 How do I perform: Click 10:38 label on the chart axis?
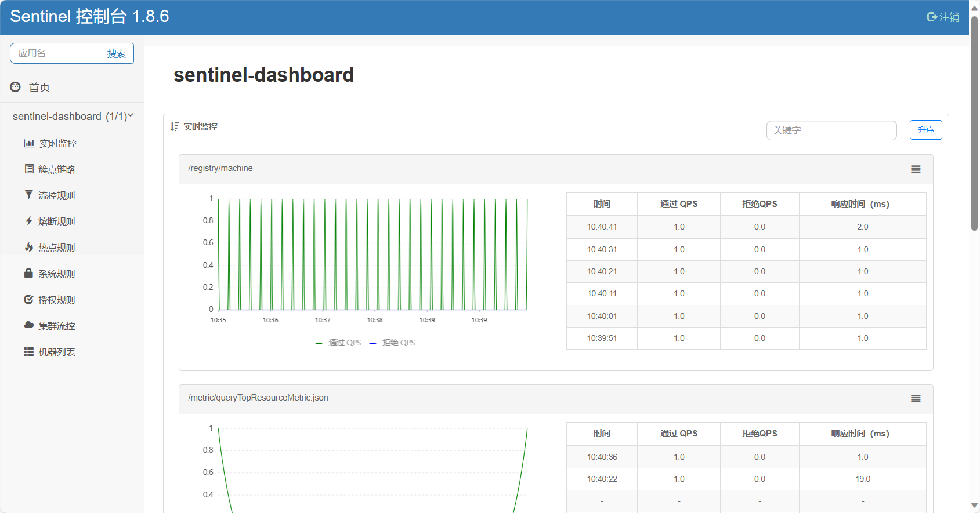point(375,320)
